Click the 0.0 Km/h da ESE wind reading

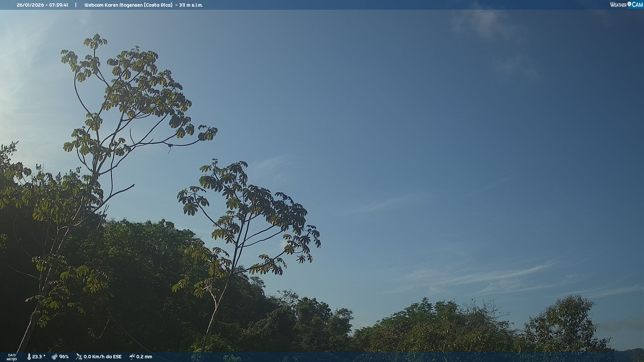click(102, 357)
